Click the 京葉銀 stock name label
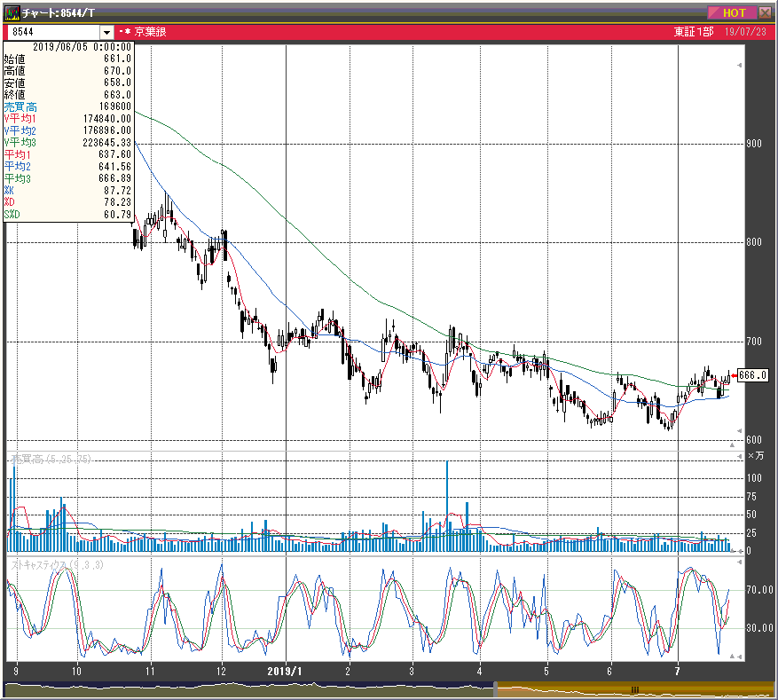This screenshot has width=778, height=700. tap(150, 32)
